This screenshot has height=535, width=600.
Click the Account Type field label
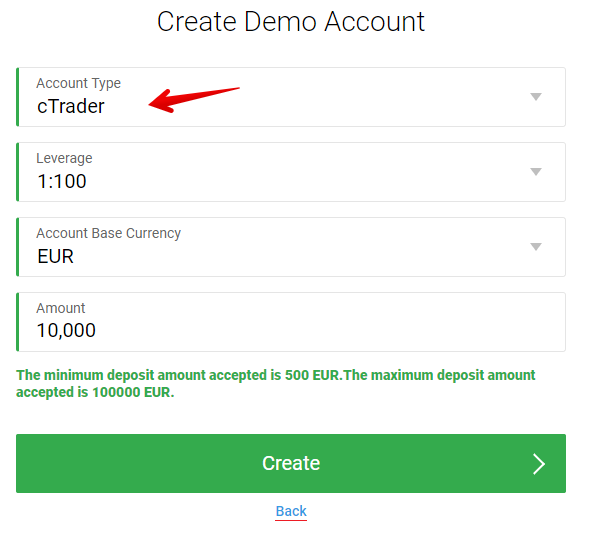tap(78, 84)
